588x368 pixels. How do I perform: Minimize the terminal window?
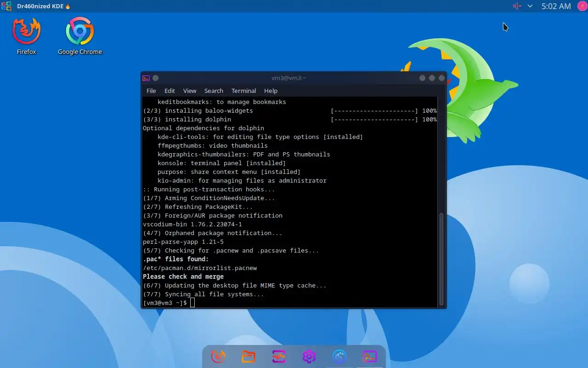point(422,78)
